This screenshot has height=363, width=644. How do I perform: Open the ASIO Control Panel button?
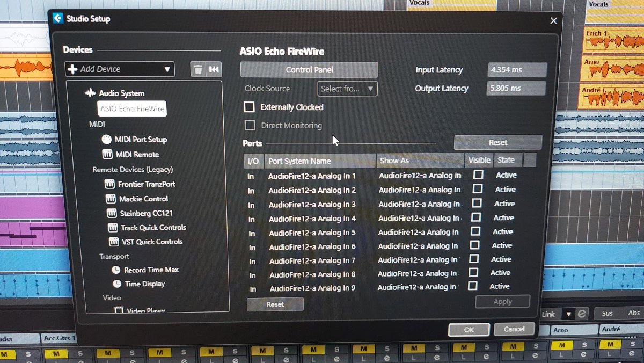309,70
